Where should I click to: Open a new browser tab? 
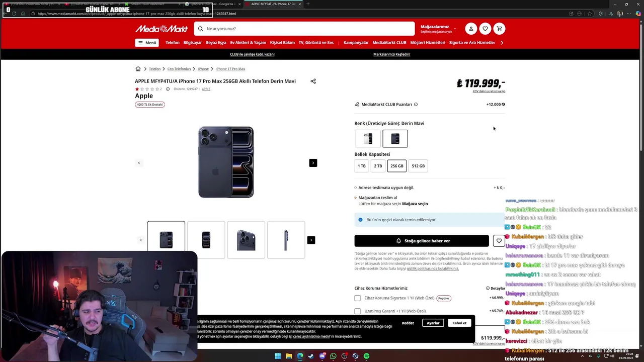click(308, 4)
